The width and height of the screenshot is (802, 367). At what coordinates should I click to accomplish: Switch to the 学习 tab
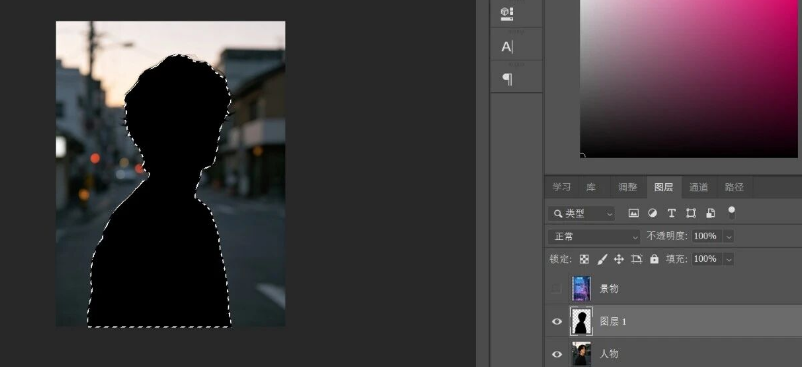click(x=561, y=187)
